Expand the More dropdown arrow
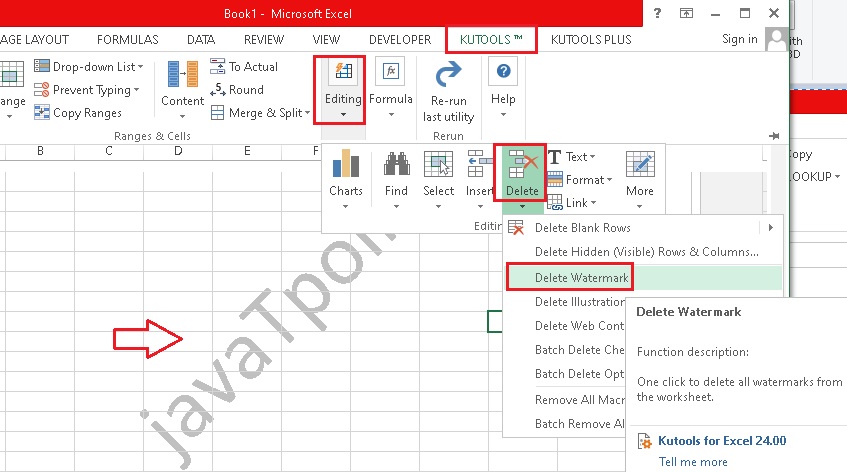This screenshot has height=472, width=847. 640,206
